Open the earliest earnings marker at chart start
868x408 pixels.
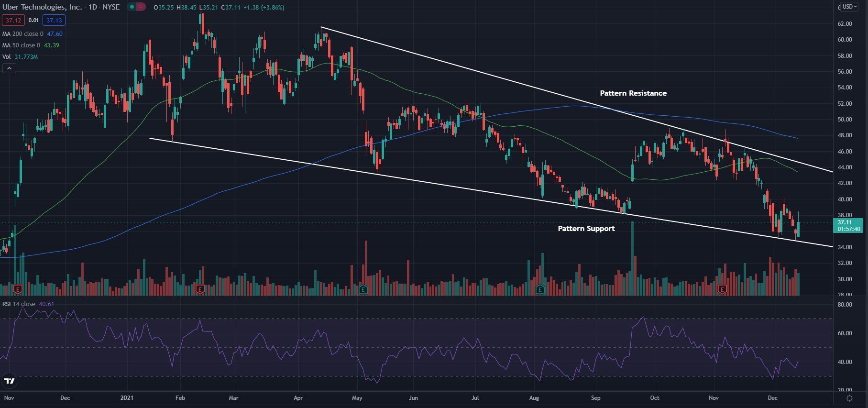pos(18,289)
